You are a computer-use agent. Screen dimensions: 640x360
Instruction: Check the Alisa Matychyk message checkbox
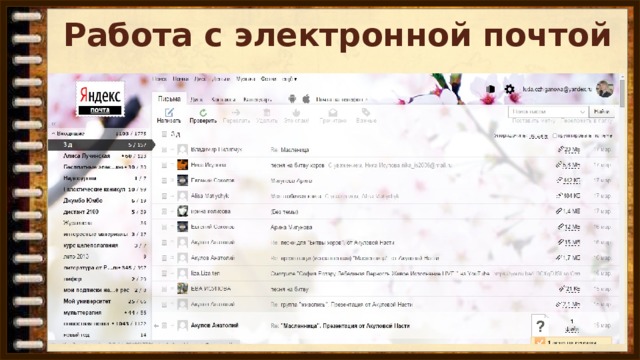click(164, 196)
